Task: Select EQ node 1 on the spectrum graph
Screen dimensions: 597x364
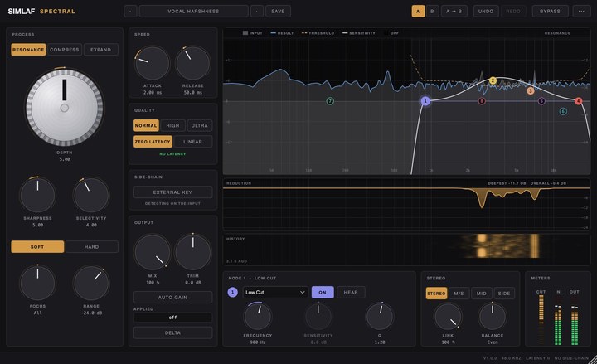Action: click(425, 101)
